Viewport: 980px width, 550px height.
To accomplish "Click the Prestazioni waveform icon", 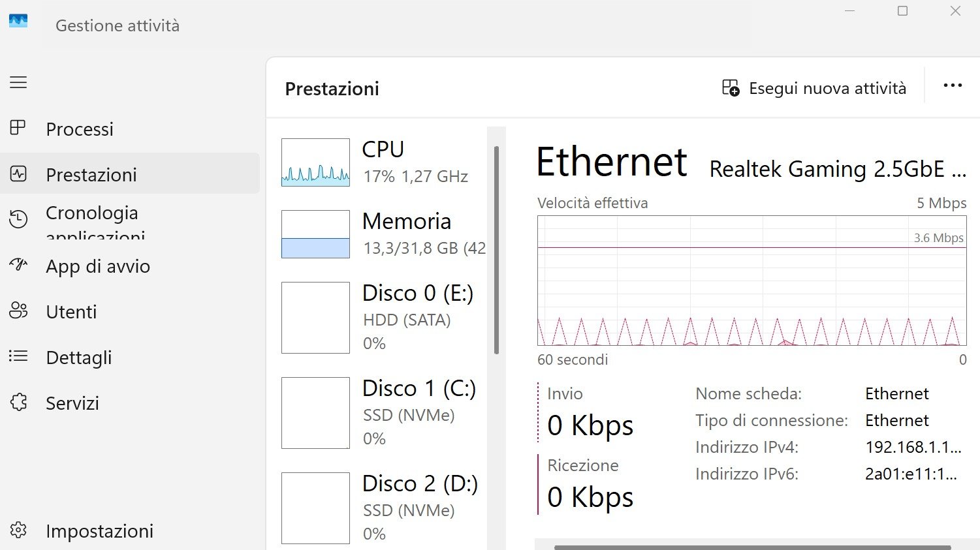I will tap(18, 174).
